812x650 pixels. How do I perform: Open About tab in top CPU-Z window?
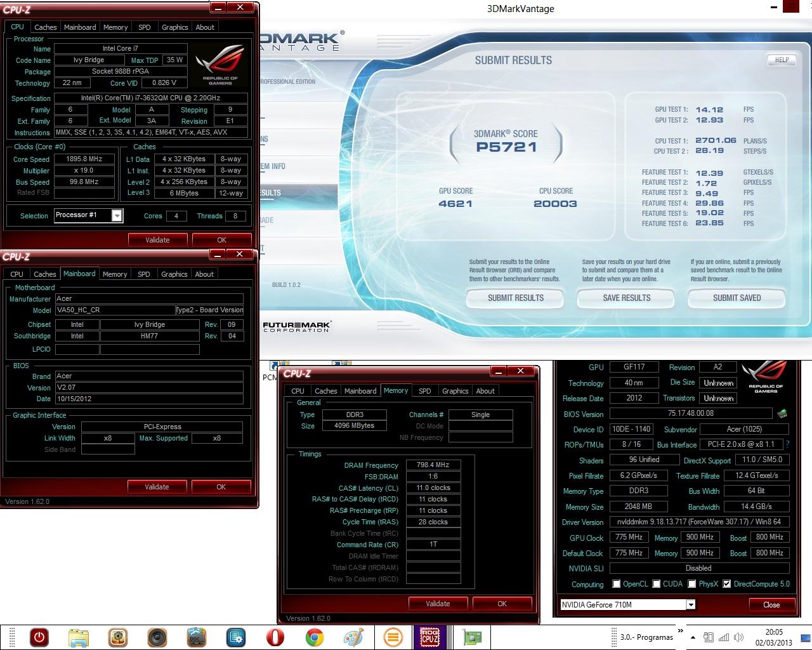pyautogui.click(x=205, y=27)
